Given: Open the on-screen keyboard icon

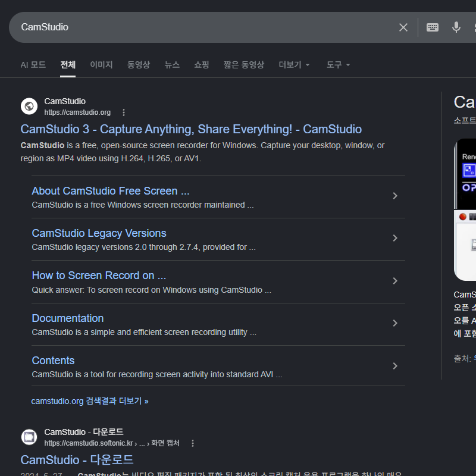Looking at the screenshot, I should [433, 27].
